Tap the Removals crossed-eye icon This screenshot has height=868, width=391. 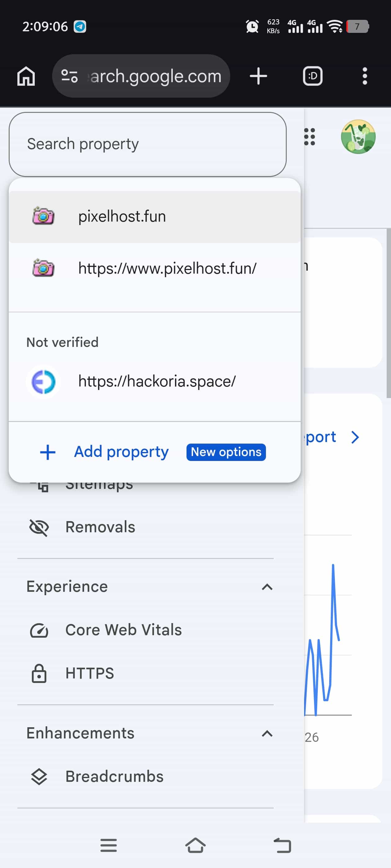pos(39,527)
